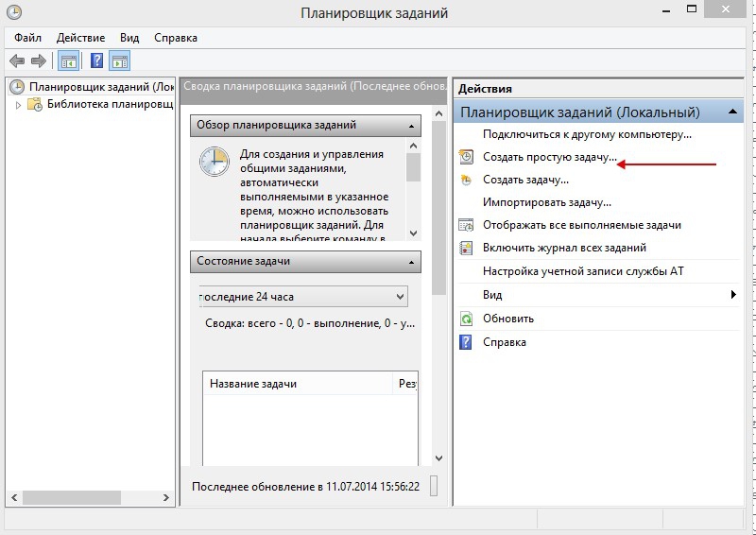
Task: Toggle the action pane toolbar icon
Action: (120, 61)
